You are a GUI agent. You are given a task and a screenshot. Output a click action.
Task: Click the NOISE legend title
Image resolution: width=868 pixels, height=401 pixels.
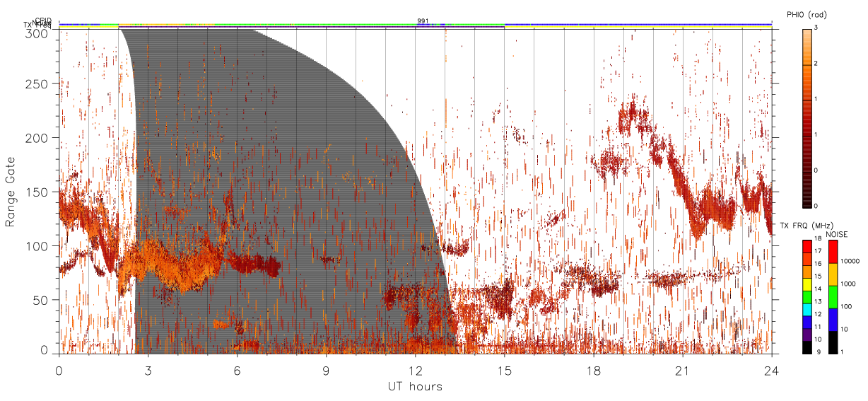point(836,234)
